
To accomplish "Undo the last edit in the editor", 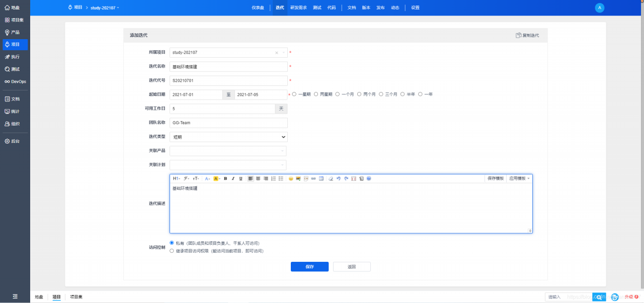I will 339,178.
